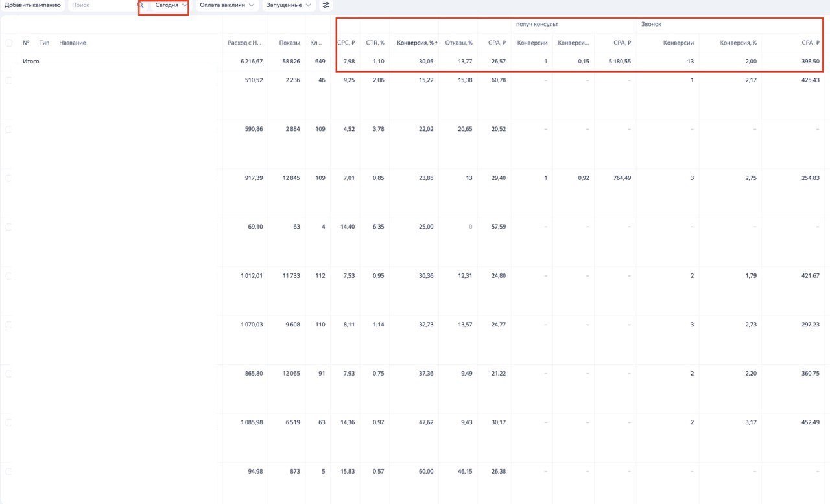
Task: Open the Запущенные status filter
Action: point(289,5)
